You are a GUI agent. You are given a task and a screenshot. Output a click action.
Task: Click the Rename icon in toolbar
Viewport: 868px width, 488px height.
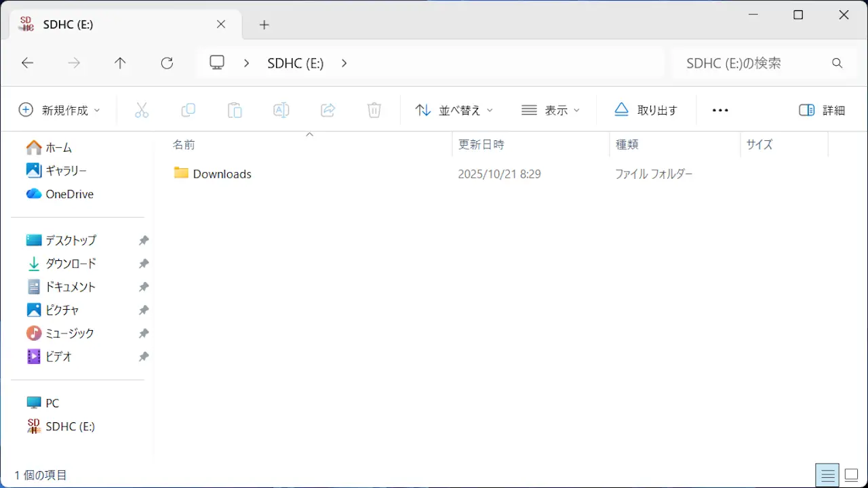tap(281, 110)
